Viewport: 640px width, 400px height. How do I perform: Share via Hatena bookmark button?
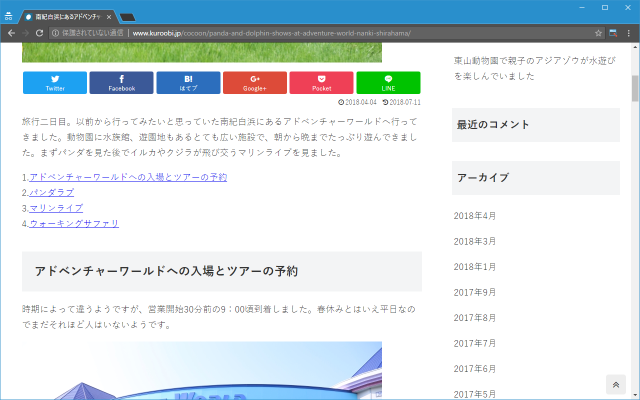(x=188, y=83)
